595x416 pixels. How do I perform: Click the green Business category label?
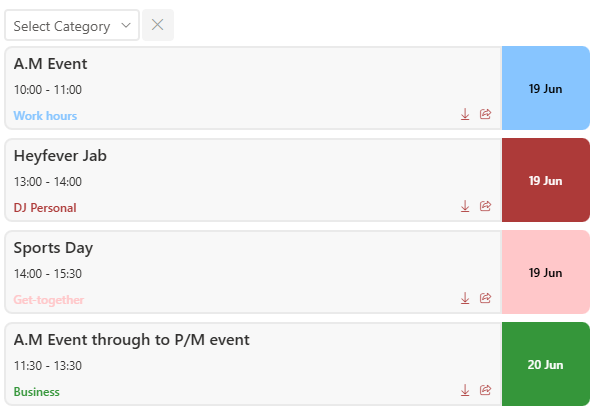click(x=36, y=392)
